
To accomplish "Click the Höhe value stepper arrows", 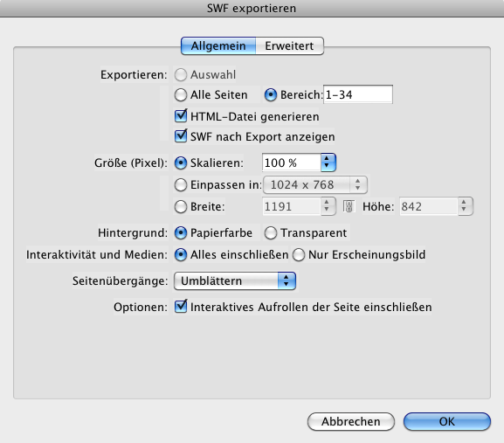I will coord(465,206).
